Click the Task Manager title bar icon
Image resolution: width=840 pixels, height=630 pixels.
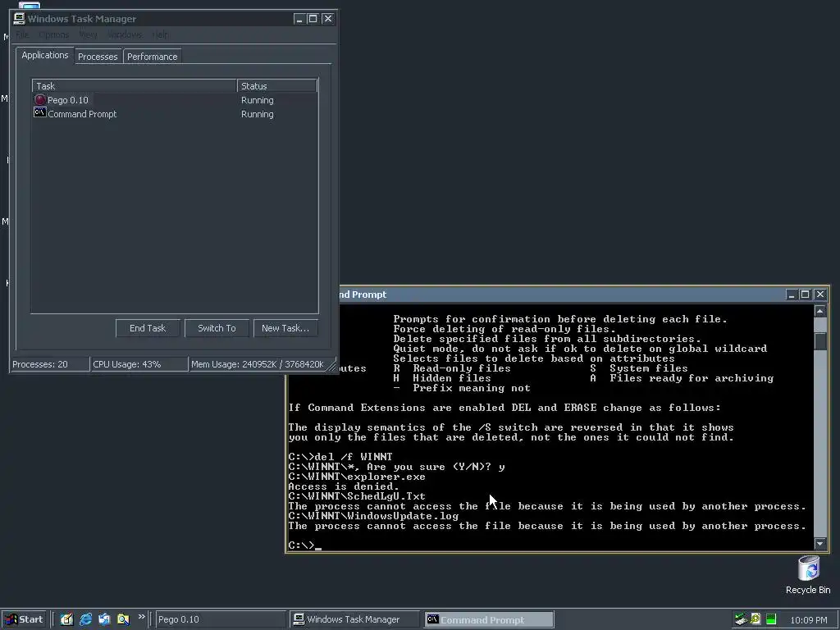click(20, 19)
